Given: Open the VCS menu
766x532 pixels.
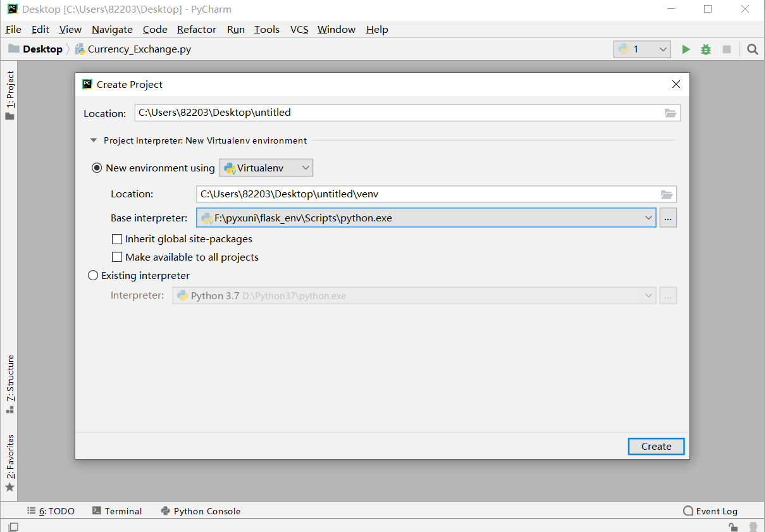Looking at the screenshot, I should 299,30.
